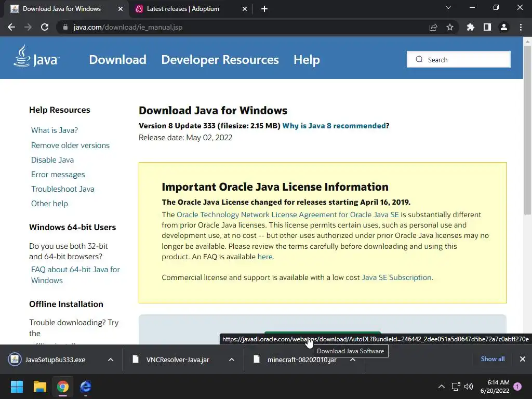
Task: Bookmark this page with the star
Action: (x=450, y=27)
